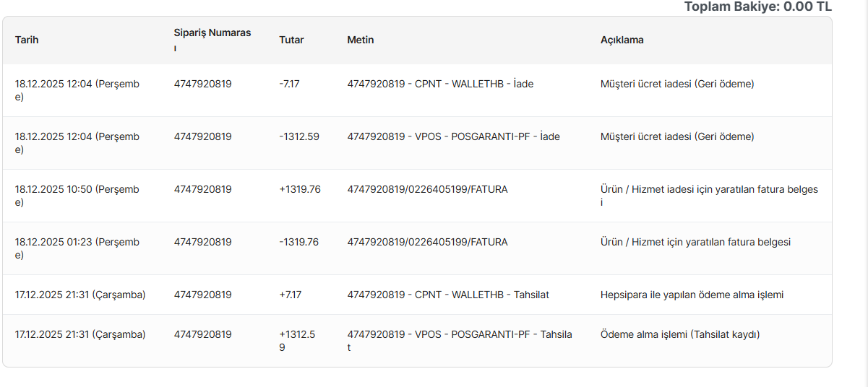Select the +1319.76 amount cell
The width and height of the screenshot is (868, 387).
tap(300, 189)
